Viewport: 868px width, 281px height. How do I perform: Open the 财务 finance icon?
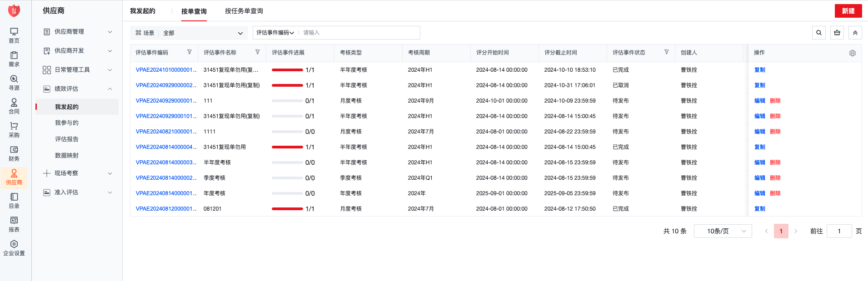(x=14, y=153)
